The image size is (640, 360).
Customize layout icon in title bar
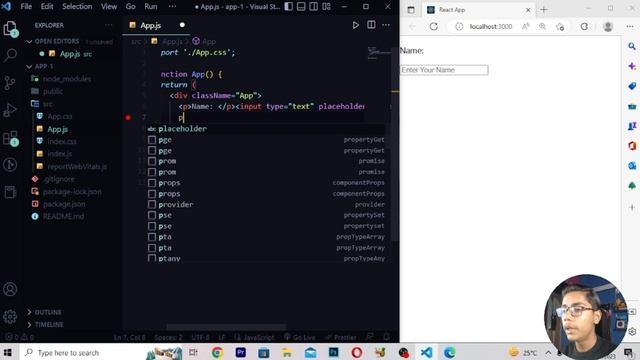click(327, 7)
